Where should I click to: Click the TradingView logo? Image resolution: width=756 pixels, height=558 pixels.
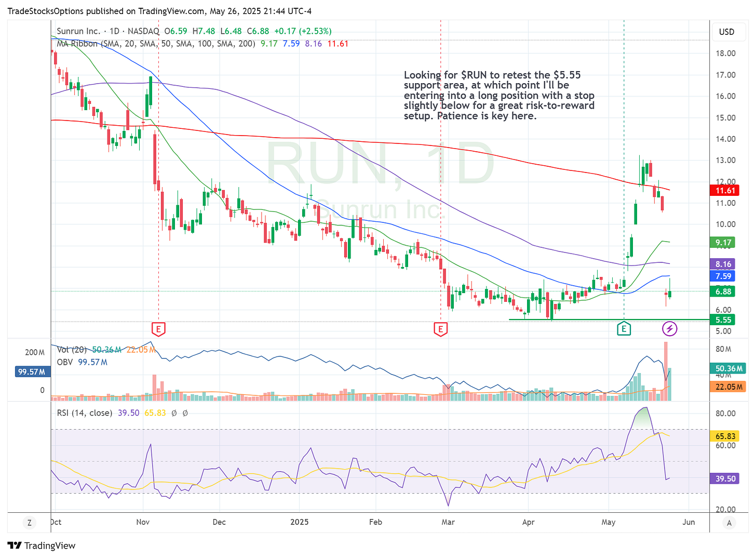coord(42,546)
